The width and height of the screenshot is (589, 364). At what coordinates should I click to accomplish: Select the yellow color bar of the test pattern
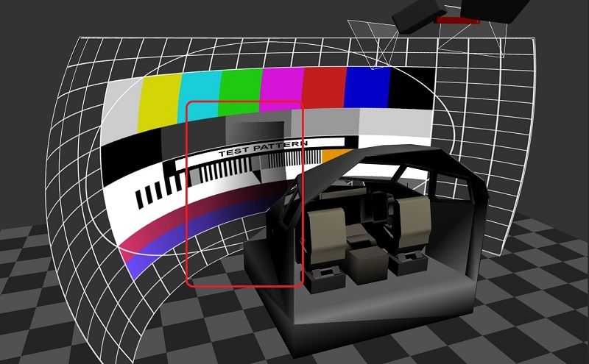pyautogui.click(x=161, y=102)
